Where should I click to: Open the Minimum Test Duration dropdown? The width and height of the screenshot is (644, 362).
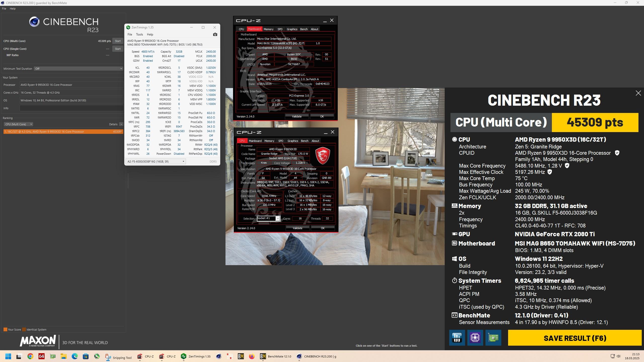(x=79, y=69)
